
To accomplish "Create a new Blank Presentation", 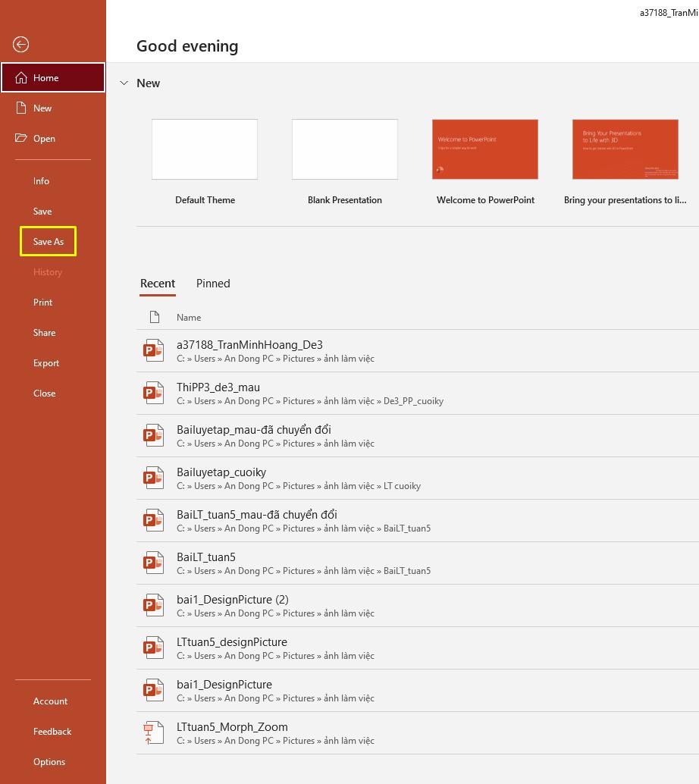I will pos(344,149).
